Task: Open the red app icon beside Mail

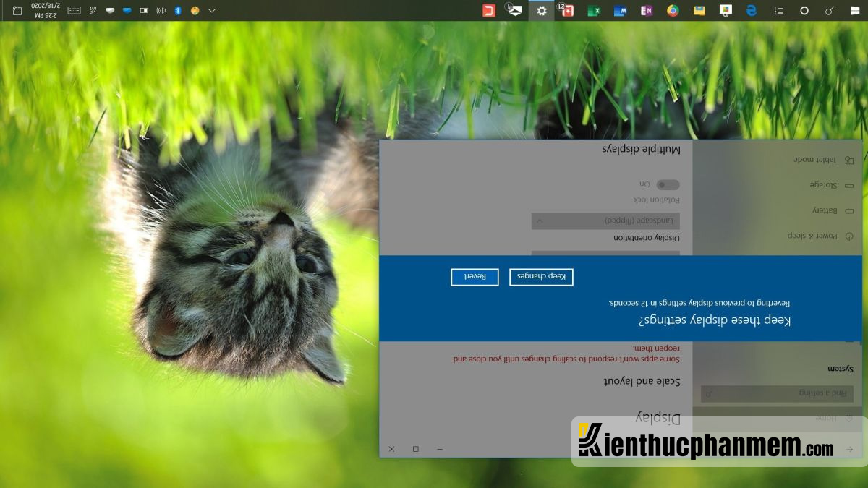Action: point(489,11)
